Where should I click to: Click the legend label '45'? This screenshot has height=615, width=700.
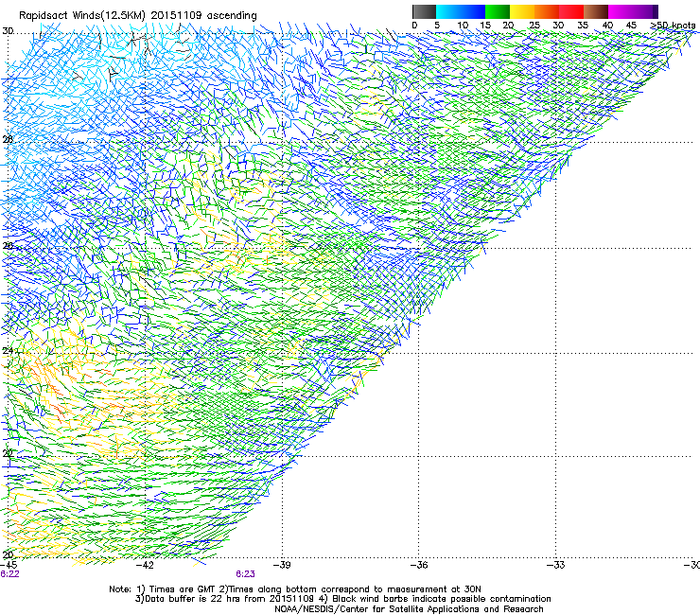click(631, 26)
